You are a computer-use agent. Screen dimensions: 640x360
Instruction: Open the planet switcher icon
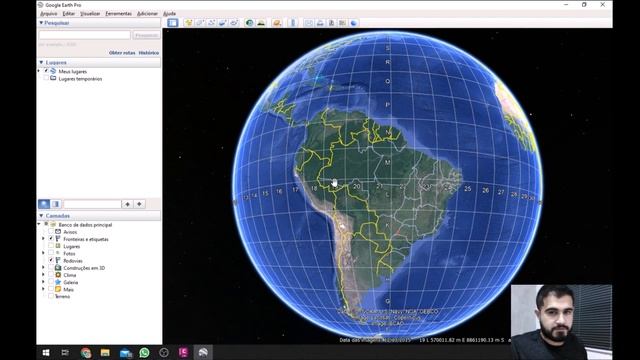pyautogui.click(x=277, y=23)
